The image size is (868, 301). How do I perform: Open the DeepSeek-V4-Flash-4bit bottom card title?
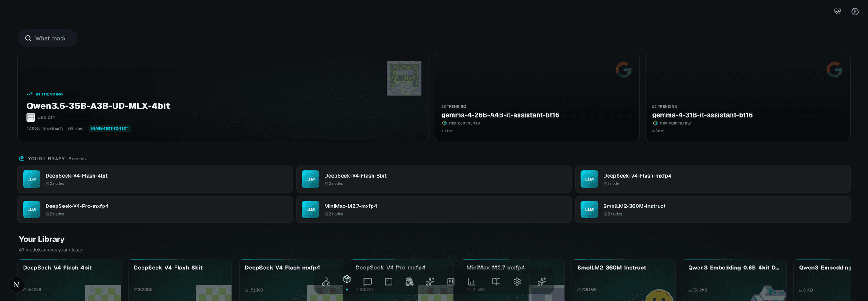coord(57,268)
